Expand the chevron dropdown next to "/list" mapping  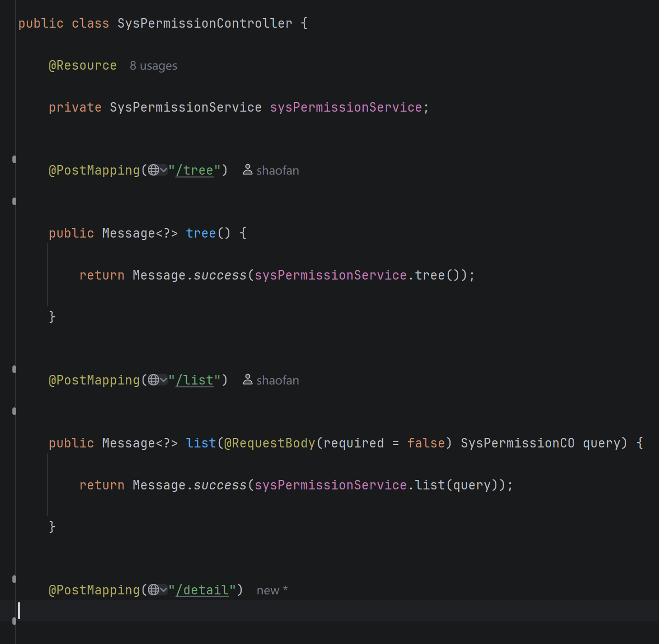[x=164, y=380]
